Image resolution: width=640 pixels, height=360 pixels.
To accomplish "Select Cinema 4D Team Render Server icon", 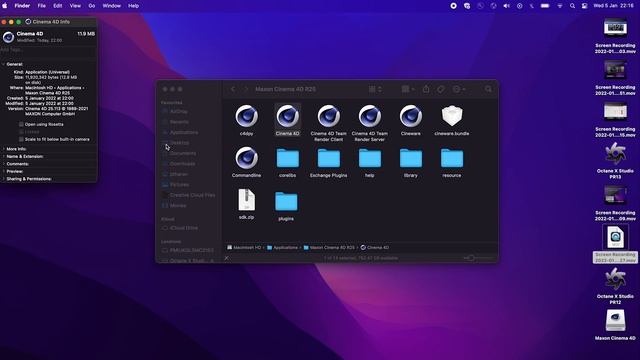I will click(x=370, y=116).
